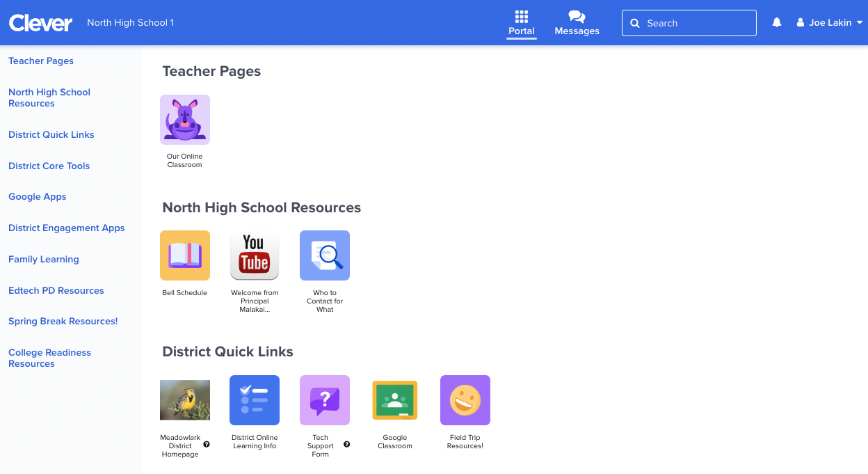This screenshot has width=868, height=474.
Task: Open the help badge on Meadowlark District Homepage
Action: [207, 443]
